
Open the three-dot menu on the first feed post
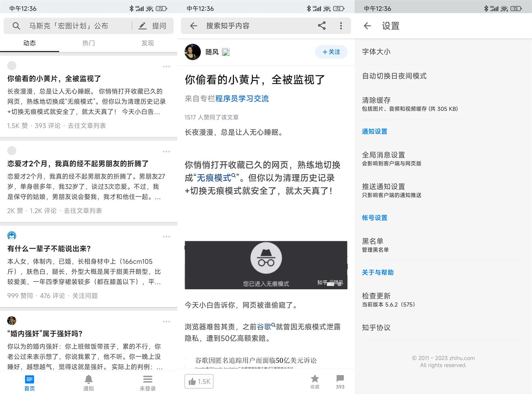(x=166, y=66)
